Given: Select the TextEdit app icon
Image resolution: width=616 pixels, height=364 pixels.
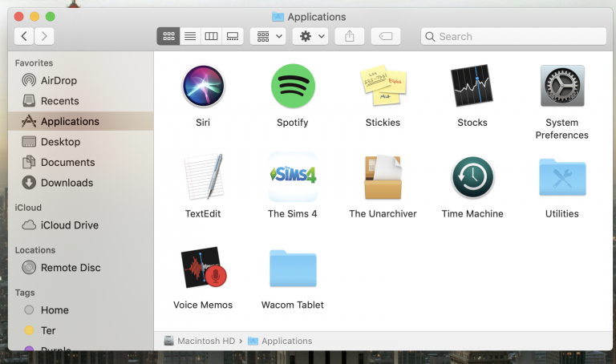Looking at the screenshot, I should tap(204, 176).
